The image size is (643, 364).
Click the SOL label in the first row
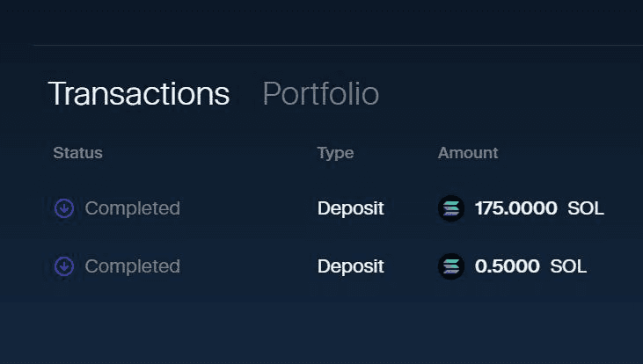coord(586,208)
